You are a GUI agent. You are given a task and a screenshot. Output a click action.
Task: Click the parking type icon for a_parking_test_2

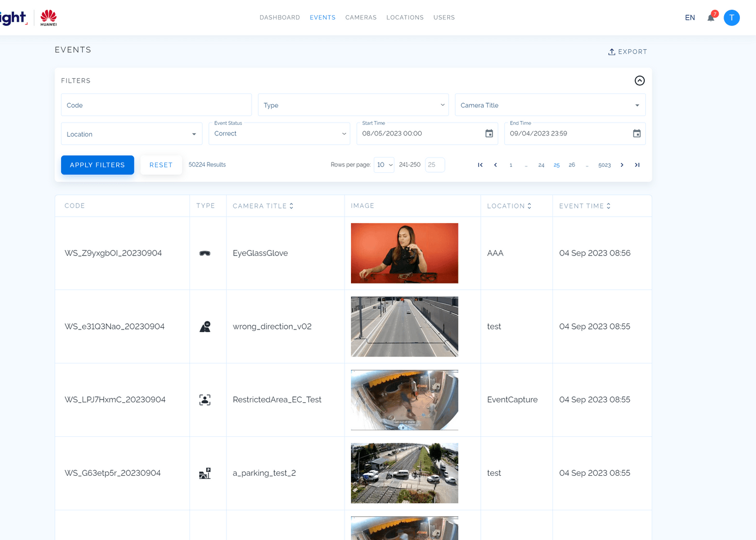(205, 474)
